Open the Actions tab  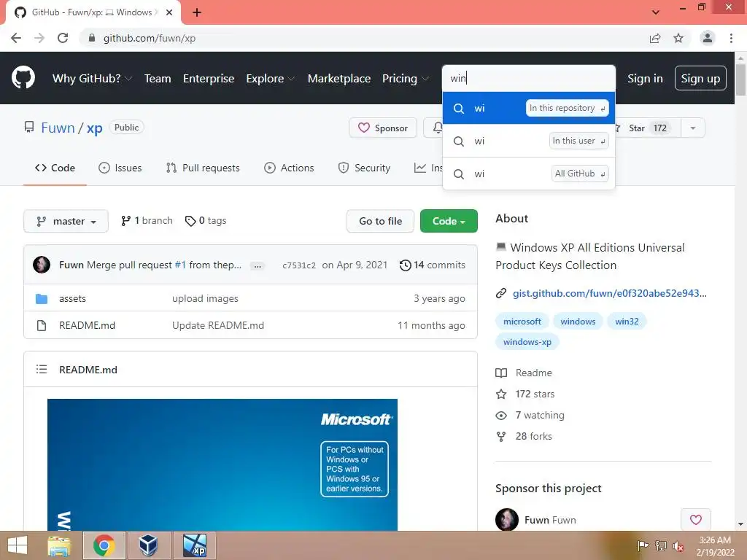click(x=289, y=168)
